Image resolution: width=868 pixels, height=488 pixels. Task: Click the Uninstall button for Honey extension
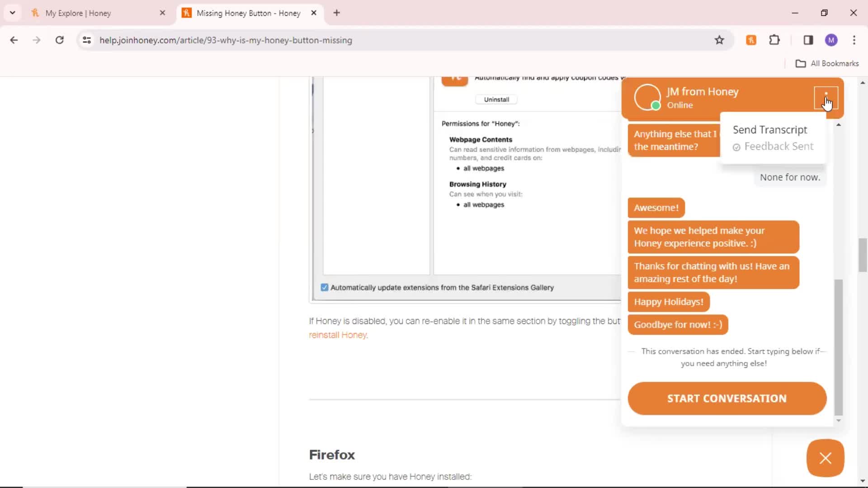(x=496, y=99)
